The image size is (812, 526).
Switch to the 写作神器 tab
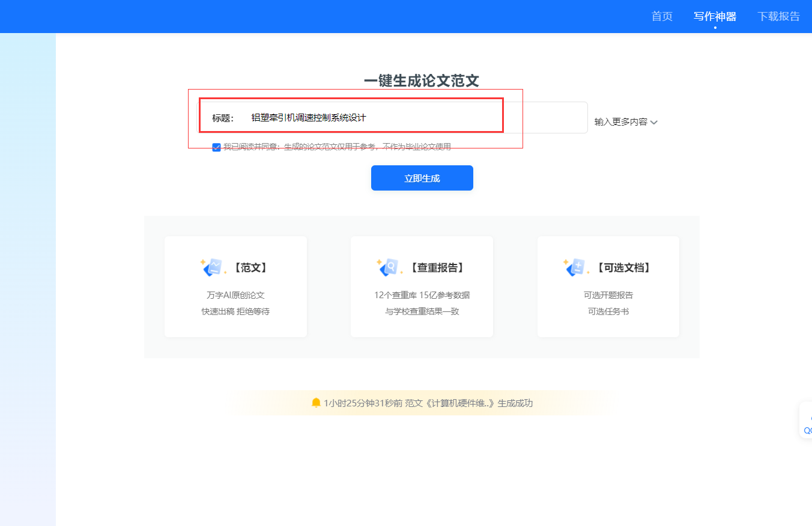coord(715,16)
